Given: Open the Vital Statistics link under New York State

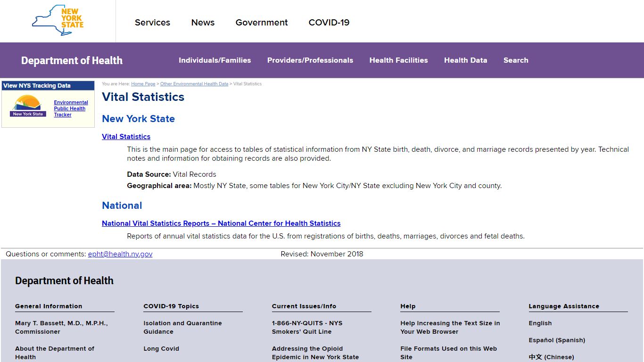Looking at the screenshot, I should click(x=126, y=137).
